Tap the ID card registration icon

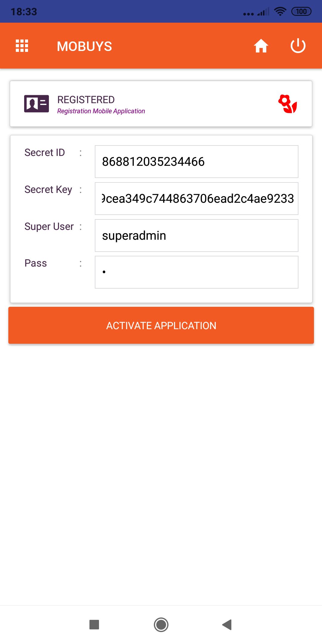36,104
